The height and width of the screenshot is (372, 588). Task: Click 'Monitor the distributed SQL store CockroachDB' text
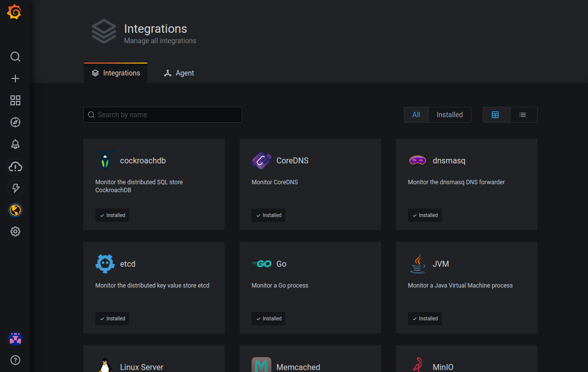coord(139,186)
